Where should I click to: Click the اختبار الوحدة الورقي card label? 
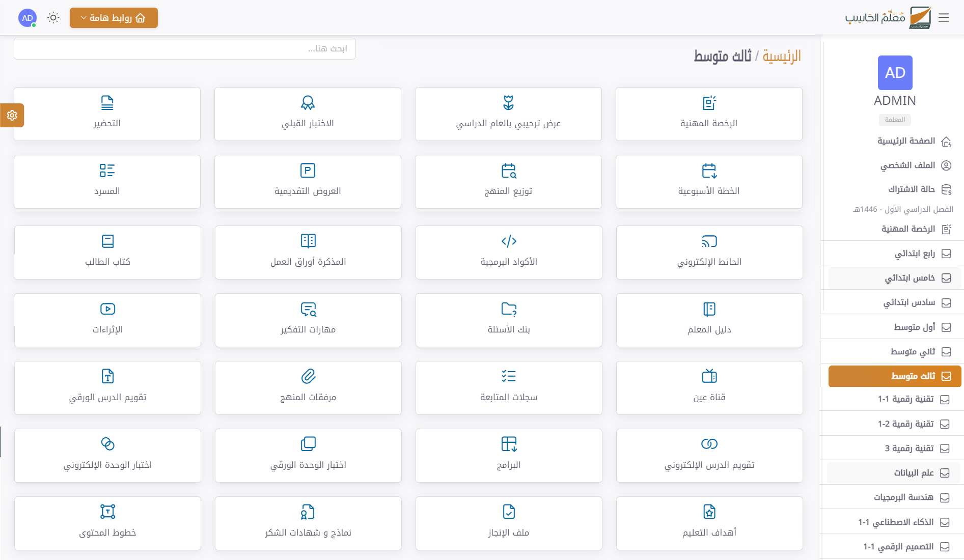(308, 465)
